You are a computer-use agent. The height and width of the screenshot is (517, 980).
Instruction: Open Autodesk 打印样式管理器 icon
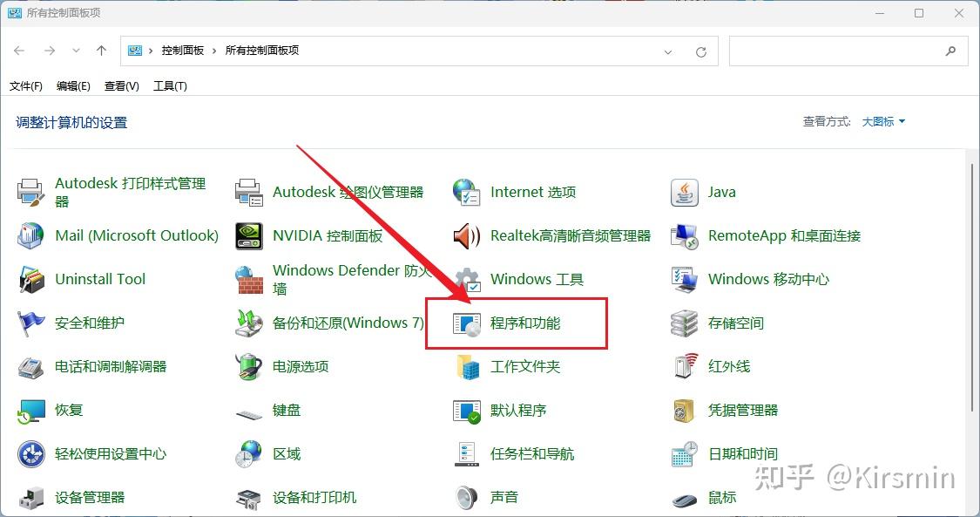30,192
